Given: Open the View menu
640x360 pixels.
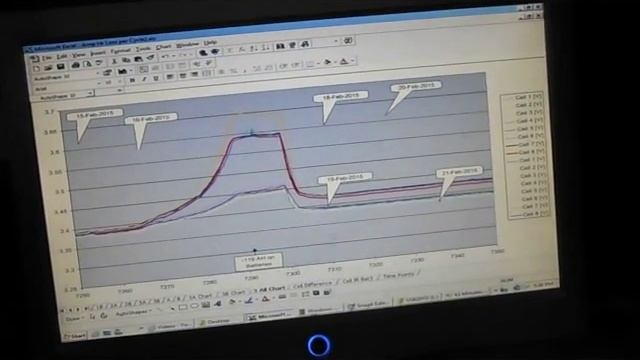Looking at the screenshot, I should (x=78, y=55).
